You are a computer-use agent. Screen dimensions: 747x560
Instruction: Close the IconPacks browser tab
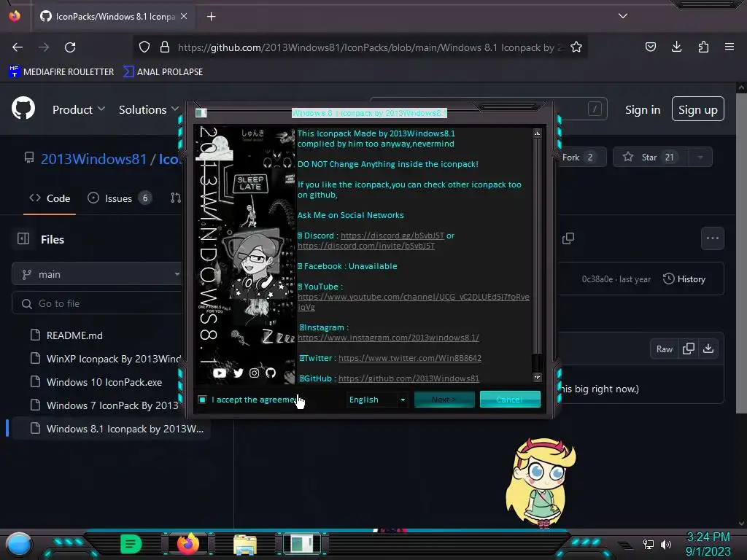coord(184,16)
